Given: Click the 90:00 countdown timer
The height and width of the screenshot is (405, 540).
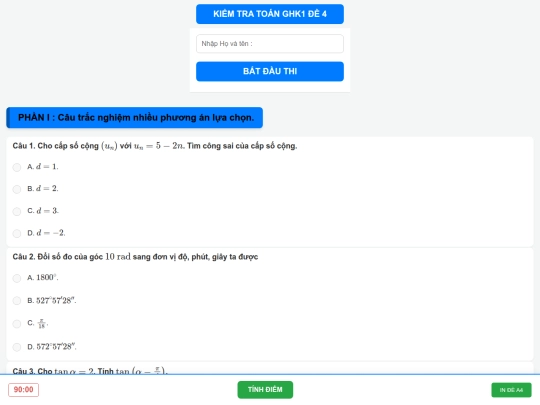Looking at the screenshot, I should [x=23, y=390].
